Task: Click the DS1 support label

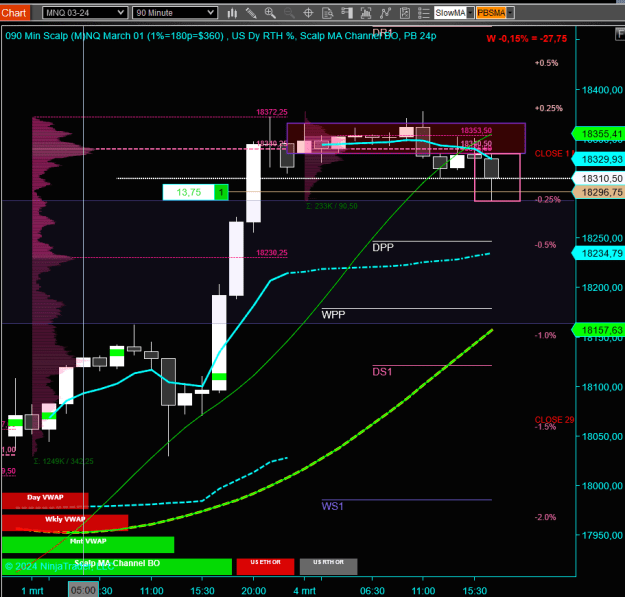Action: click(x=382, y=372)
